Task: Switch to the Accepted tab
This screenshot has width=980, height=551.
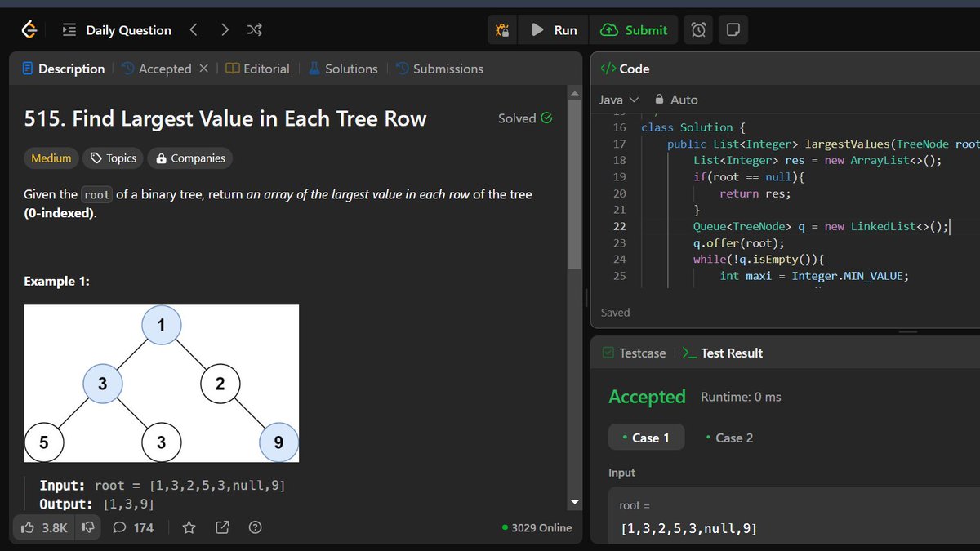Action: point(156,69)
